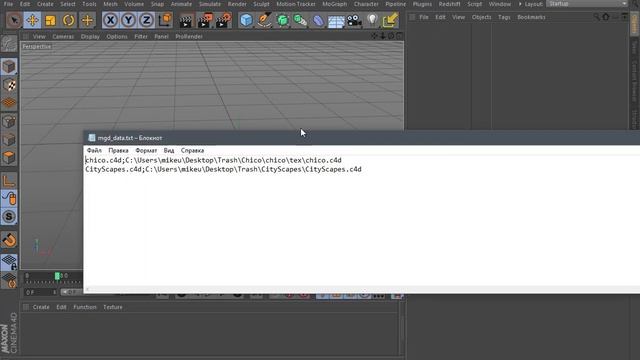The width and height of the screenshot is (640, 360).
Task: Render to Picture Viewer icon
Action: [x=204, y=20]
